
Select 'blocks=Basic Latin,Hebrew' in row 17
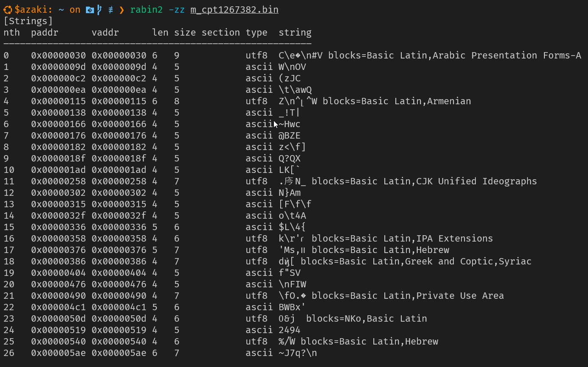tap(381, 250)
